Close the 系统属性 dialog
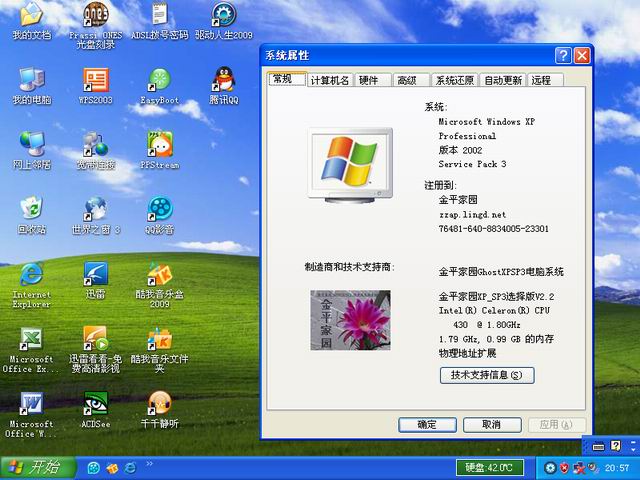640x480 pixels. [582, 55]
